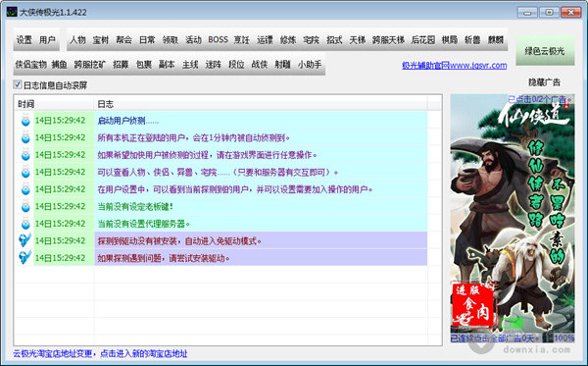
Task: Click the 已连续点击全部广告0天 status text
Action: point(495,338)
